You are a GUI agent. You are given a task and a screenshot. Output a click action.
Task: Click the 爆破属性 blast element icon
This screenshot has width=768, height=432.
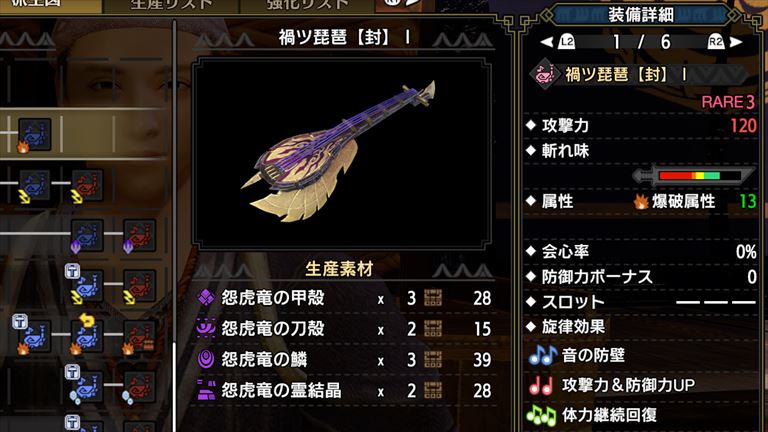[x=641, y=201]
